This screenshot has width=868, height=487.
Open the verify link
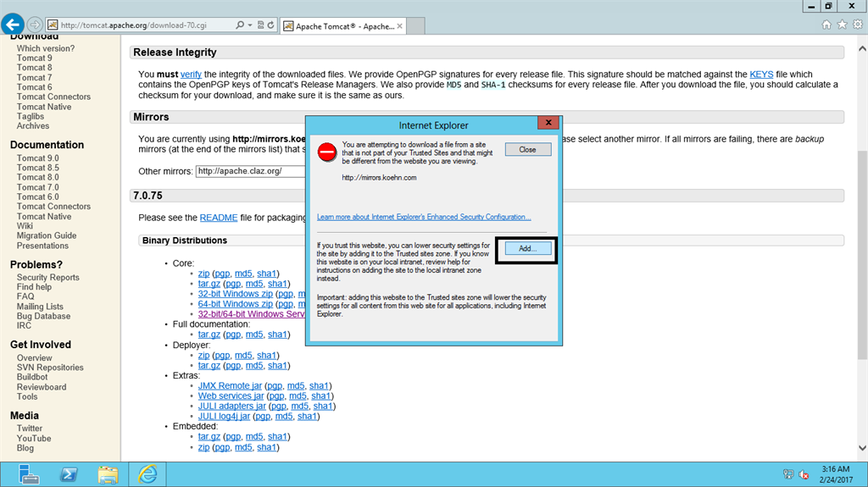pos(191,75)
